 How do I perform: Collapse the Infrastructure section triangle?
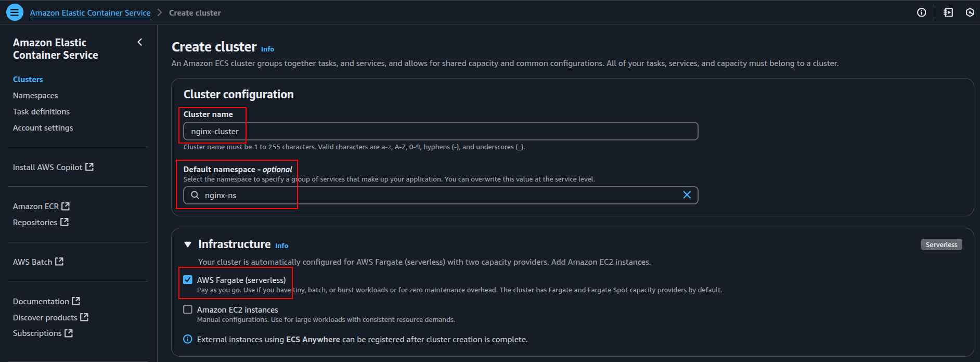tap(188, 244)
